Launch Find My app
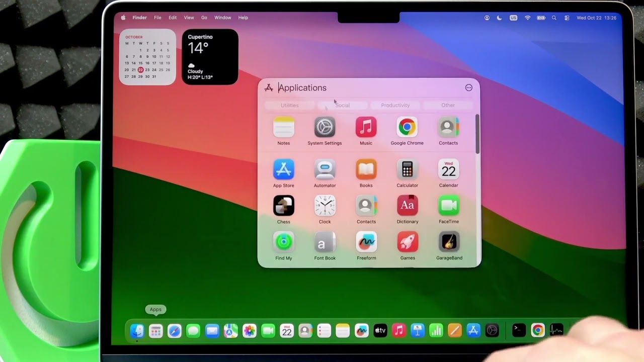The image size is (644, 362). pyautogui.click(x=284, y=242)
